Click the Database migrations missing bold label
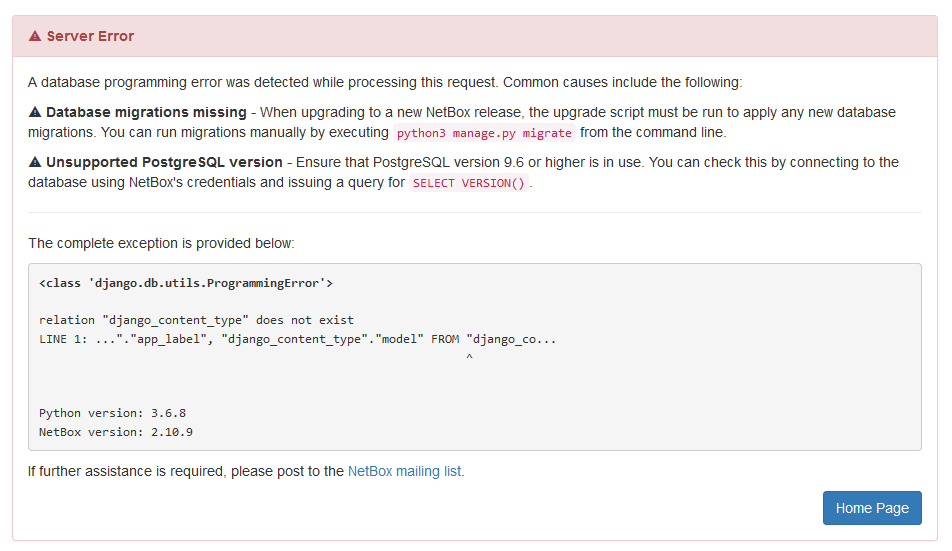This screenshot has width=952, height=551. [x=146, y=112]
